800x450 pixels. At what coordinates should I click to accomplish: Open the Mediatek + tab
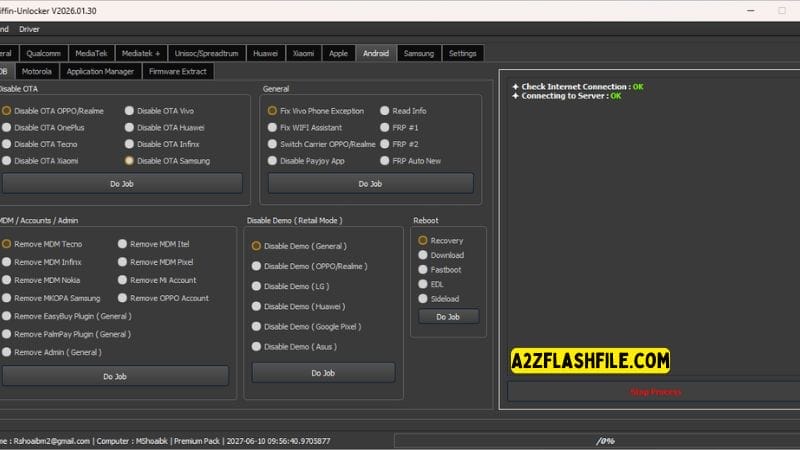(x=141, y=53)
